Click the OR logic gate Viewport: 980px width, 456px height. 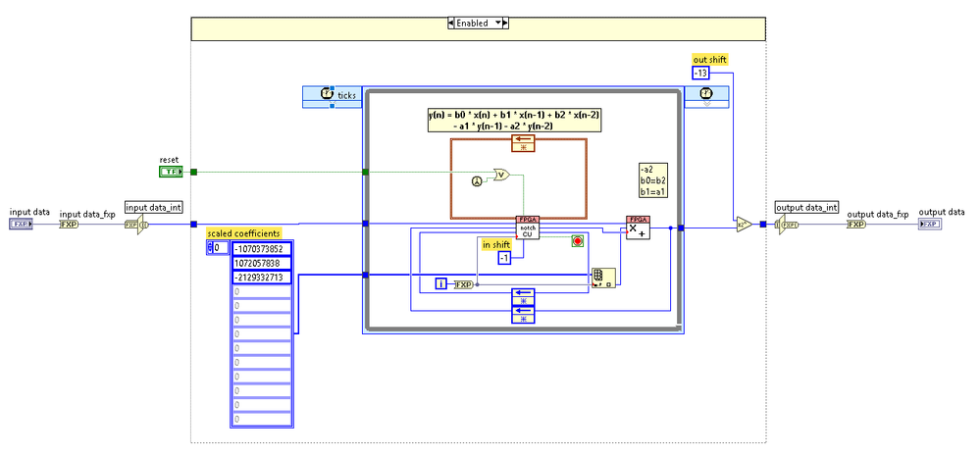(x=502, y=175)
